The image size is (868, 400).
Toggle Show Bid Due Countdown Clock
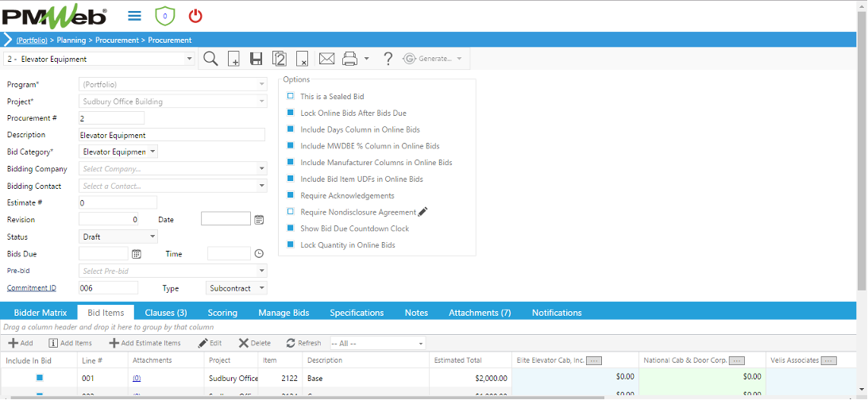click(291, 228)
